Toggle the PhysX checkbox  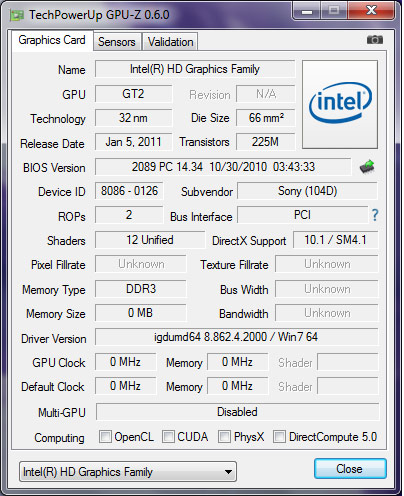(224, 436)
